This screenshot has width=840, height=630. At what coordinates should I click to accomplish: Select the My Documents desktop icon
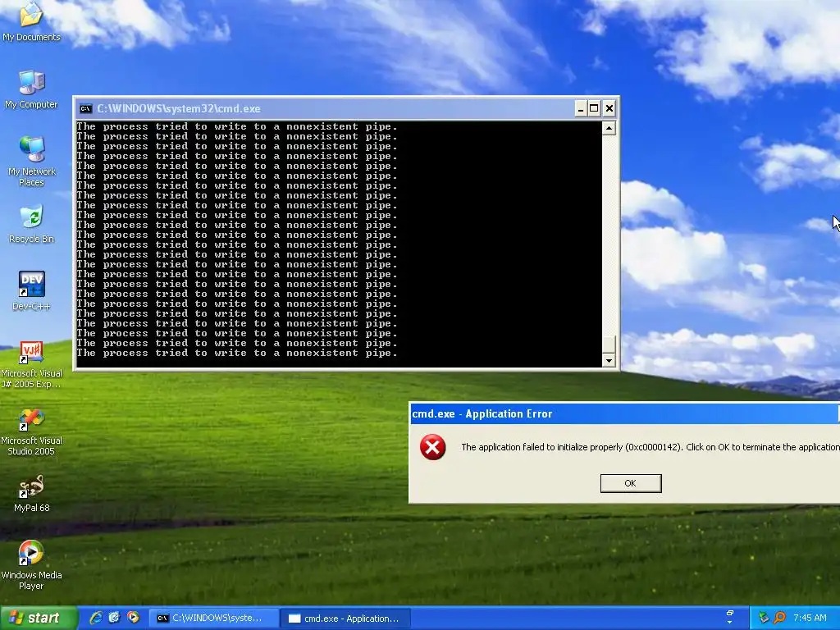[x=31, y=21]
